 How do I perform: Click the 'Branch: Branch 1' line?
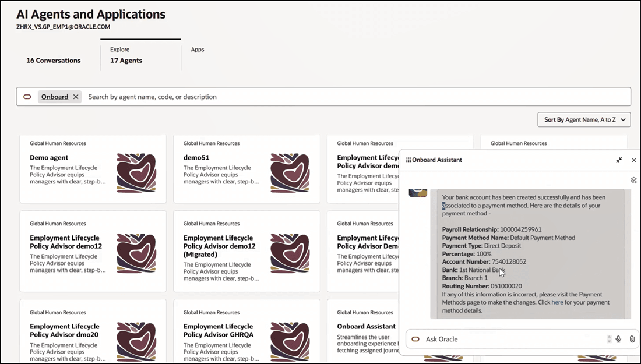click(465, 278)
